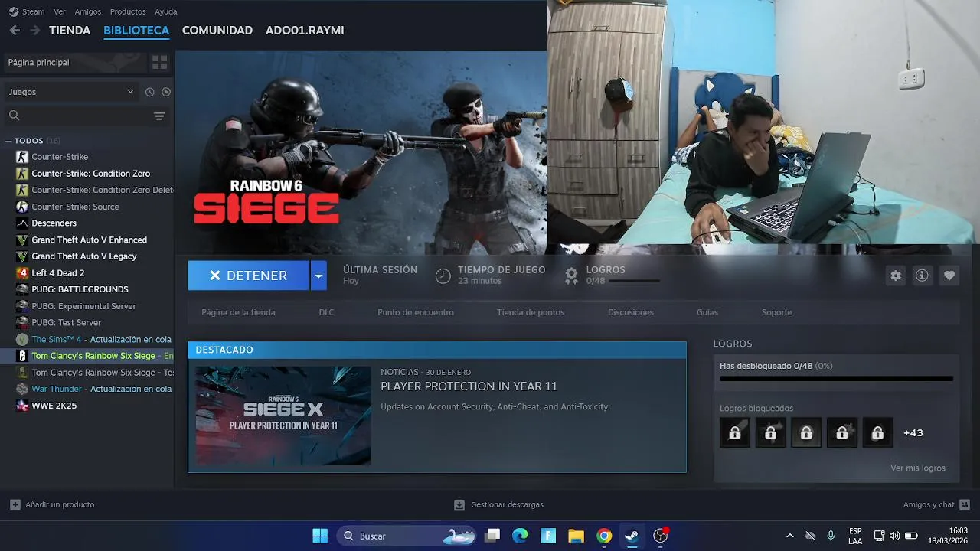Click achievements progress bar in LOGROS panel
This screenshot has width=980, height=551.
tap(836, 378)
